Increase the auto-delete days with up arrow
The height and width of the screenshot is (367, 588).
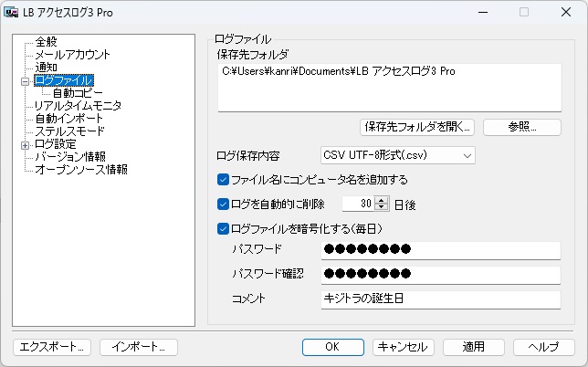click(382, 200)
